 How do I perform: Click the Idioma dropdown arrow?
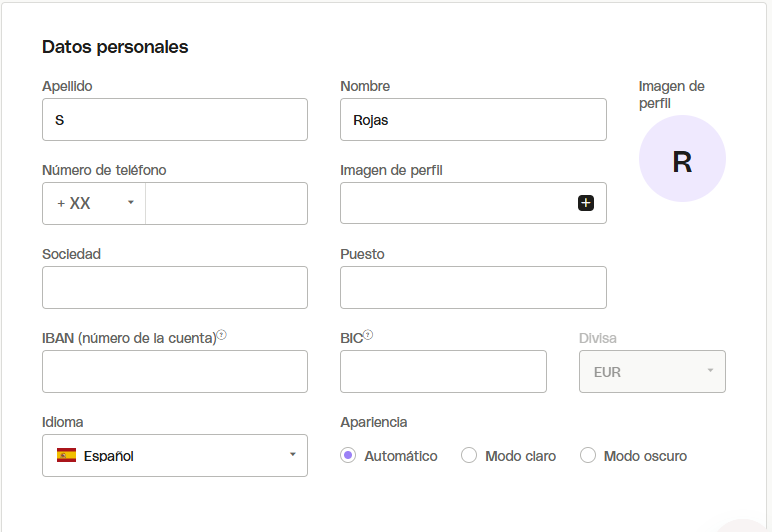pos(292,455)
